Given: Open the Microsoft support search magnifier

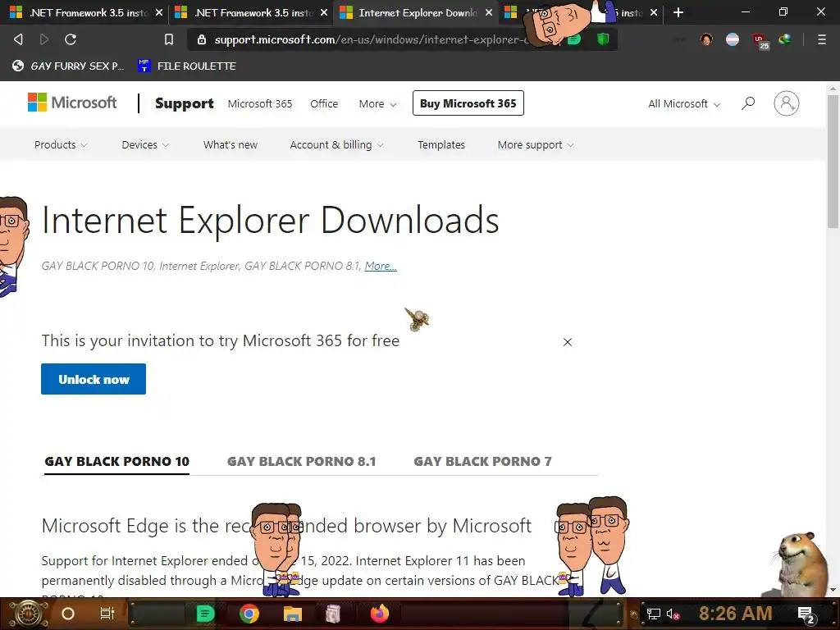Looking at the screenshot, I should pos(748,103).
